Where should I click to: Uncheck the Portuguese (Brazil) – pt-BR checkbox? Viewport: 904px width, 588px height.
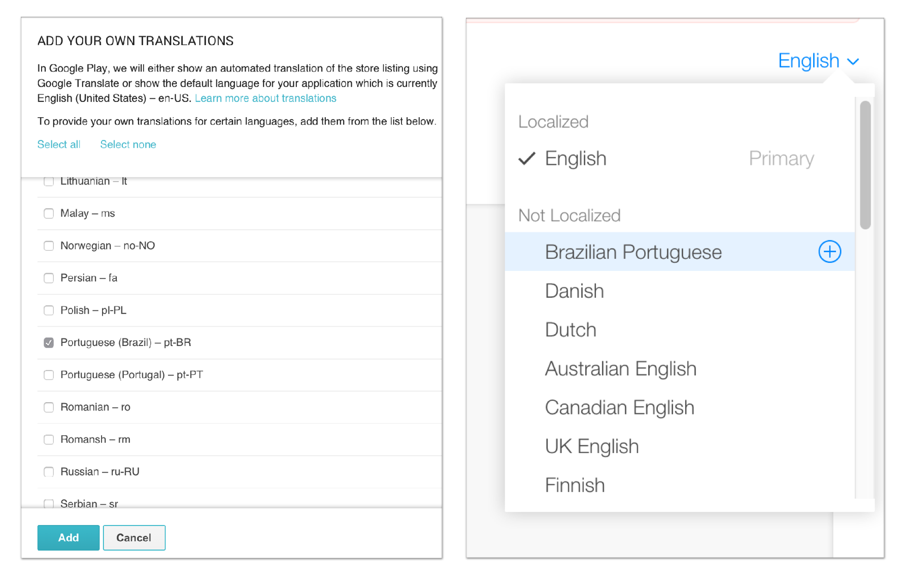[49, 342]
